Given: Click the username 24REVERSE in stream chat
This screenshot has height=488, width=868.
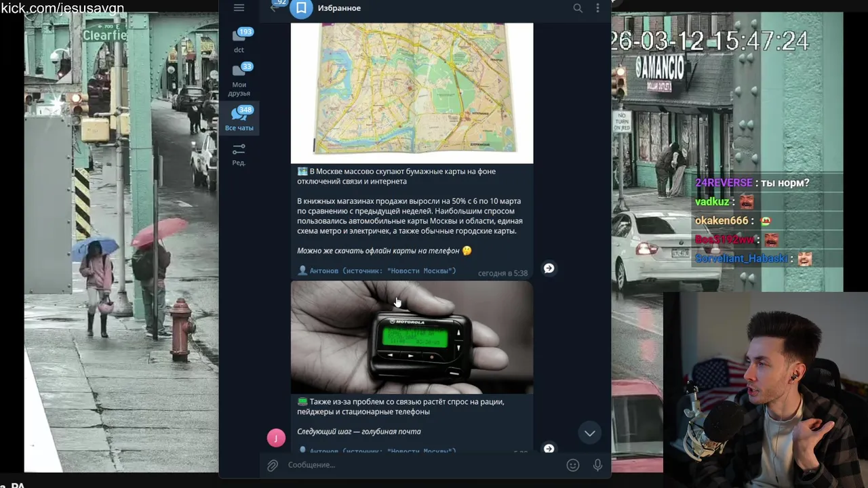Looking at the screenshot, I should (724, 183).
